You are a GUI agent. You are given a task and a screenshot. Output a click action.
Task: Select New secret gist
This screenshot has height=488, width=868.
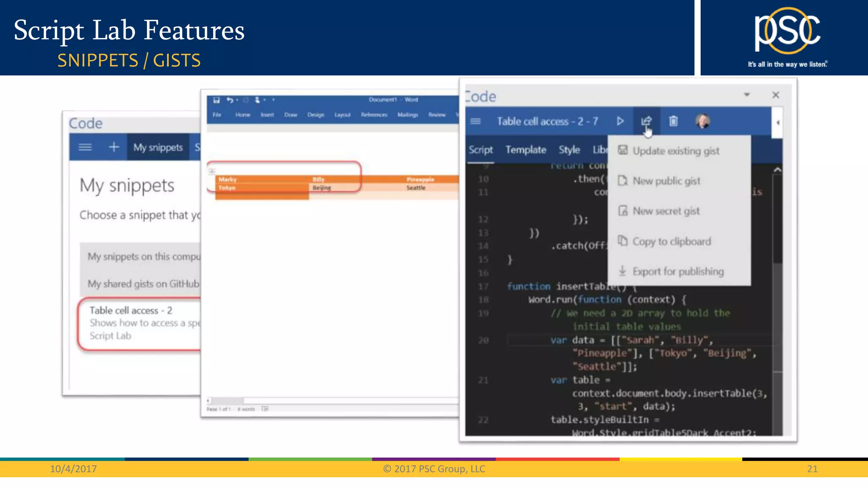(666, 211)
